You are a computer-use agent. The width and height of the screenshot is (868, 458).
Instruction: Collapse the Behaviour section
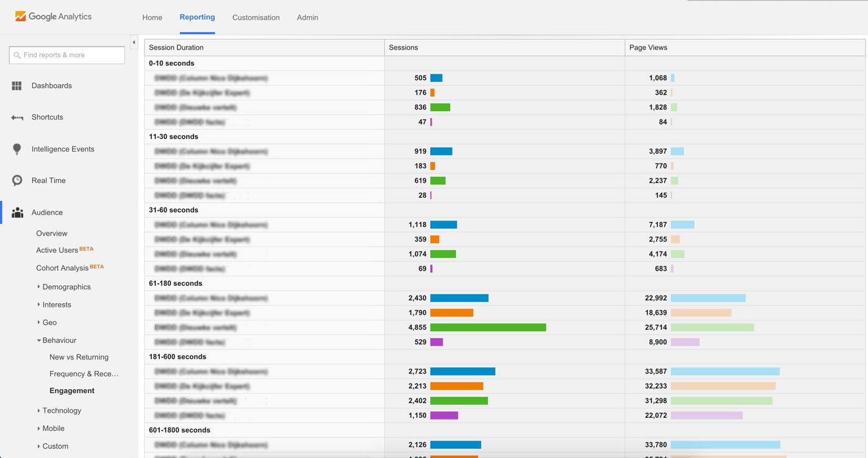[x=38, y=340]
